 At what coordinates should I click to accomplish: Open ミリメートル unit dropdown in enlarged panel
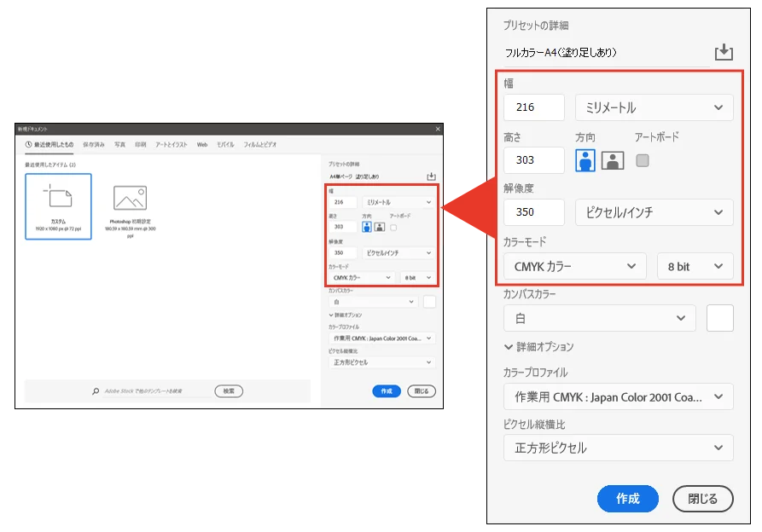coord(654,107)
